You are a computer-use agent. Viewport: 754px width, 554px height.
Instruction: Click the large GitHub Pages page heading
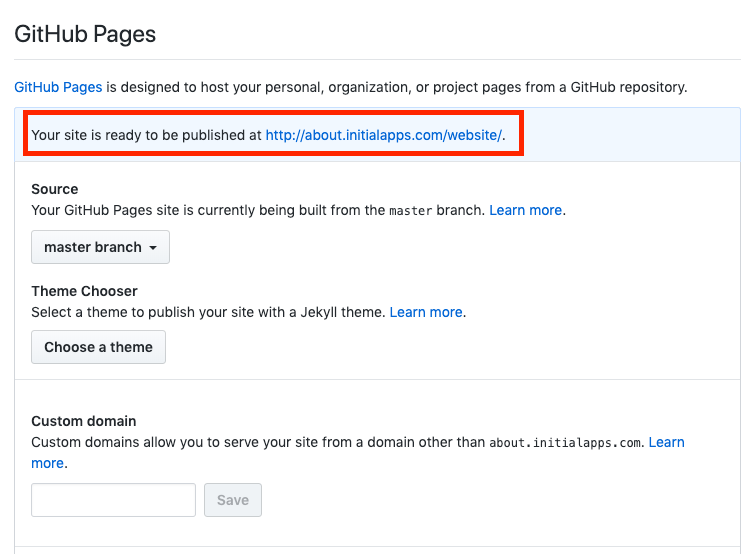click(x=85, y=34)
